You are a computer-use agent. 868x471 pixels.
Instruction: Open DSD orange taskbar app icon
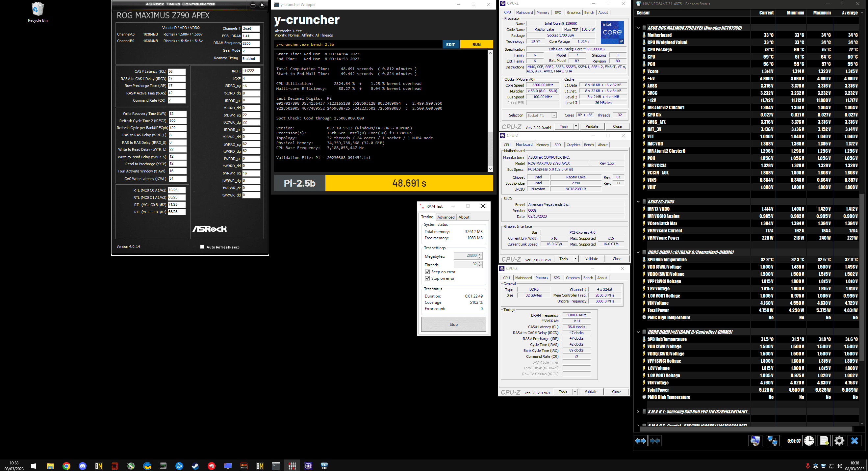(x=243, y=466)
